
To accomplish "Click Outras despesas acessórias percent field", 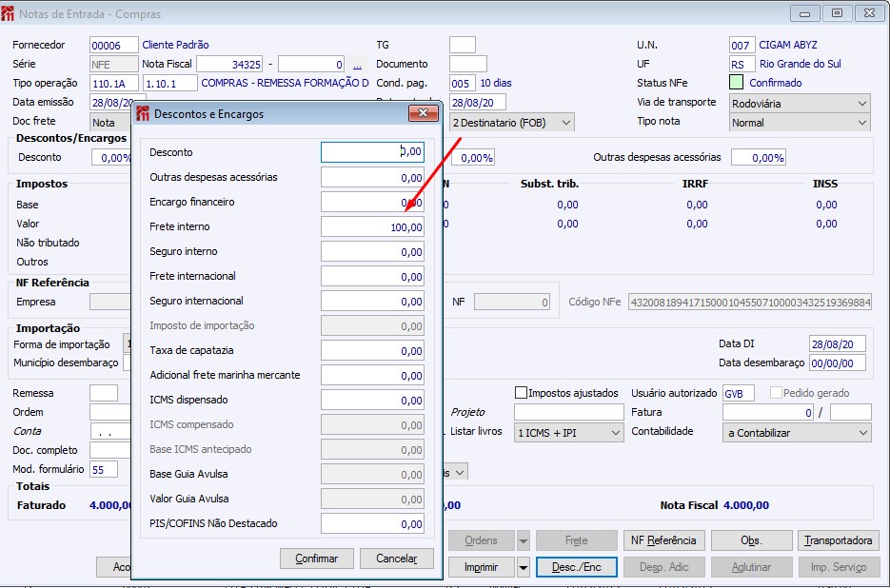I will [x=759, y=158].
